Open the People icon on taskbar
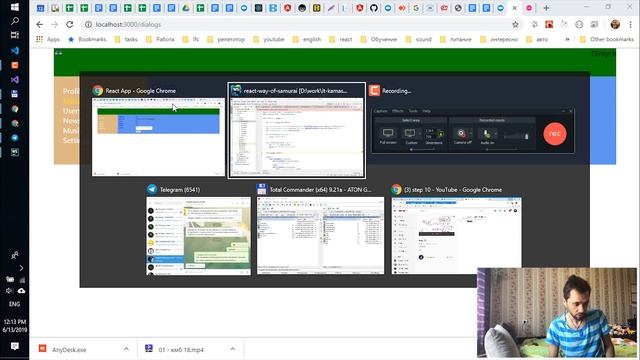640x360 pixels. pyautogui.click(x=15, y=255)
